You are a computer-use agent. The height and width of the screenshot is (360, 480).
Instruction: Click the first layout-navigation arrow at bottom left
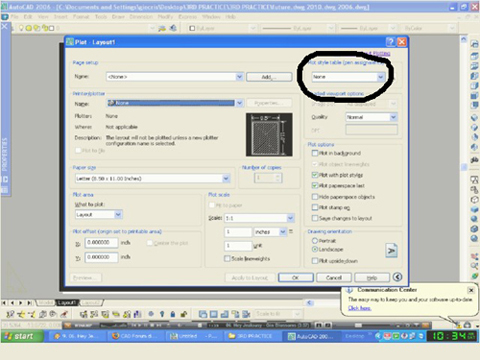(x=4, y=303)
